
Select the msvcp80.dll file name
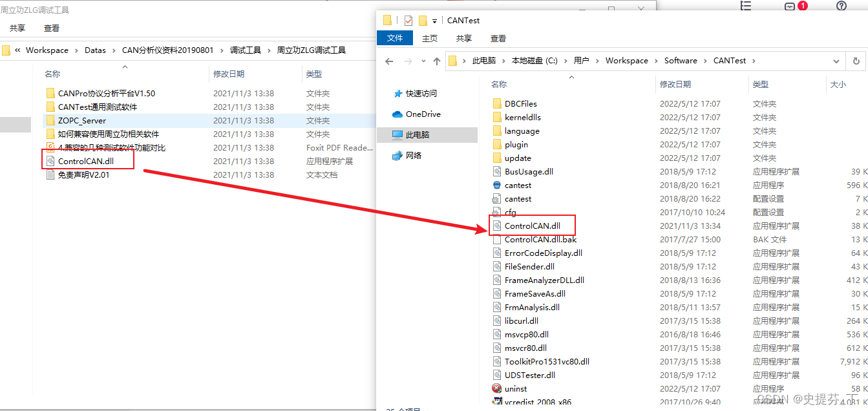click(527, 334)
